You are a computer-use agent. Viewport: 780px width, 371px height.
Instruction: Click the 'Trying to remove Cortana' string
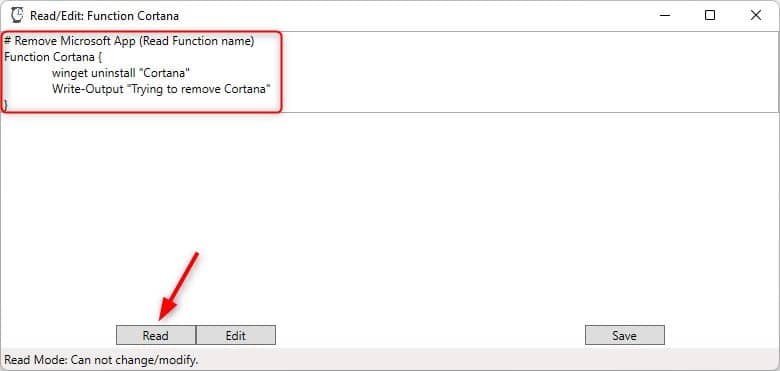click(x=204, y=90)
